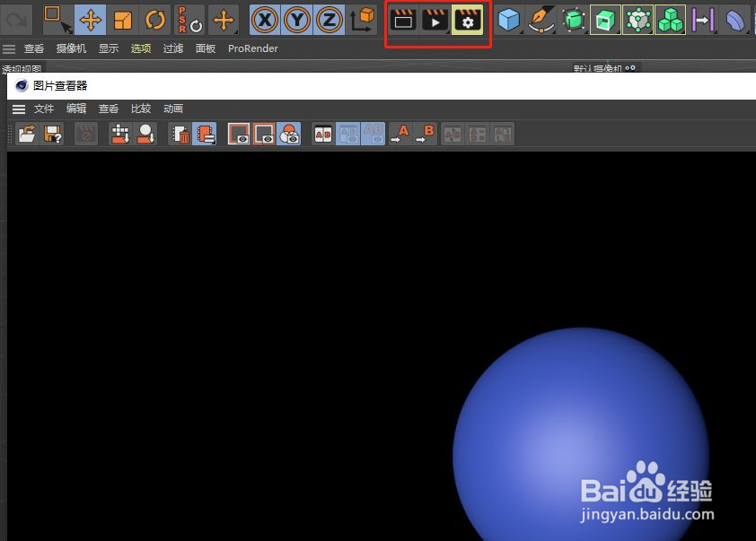This screenshot has width=756, height=541.
Task: Render the active view
Action: 403,20
